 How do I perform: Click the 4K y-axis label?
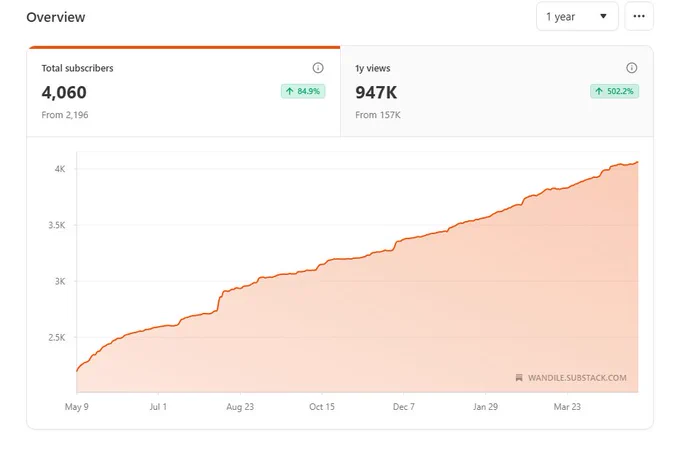pos(60,169)
